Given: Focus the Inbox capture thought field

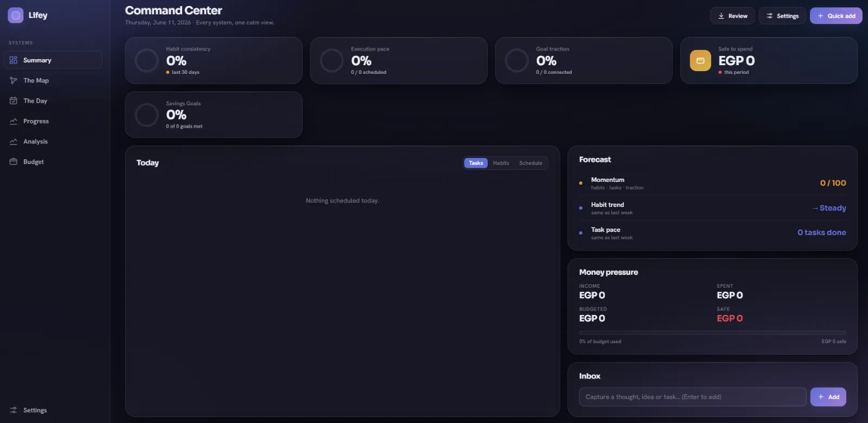Looking at the screenshot, I should pos(692,397).
